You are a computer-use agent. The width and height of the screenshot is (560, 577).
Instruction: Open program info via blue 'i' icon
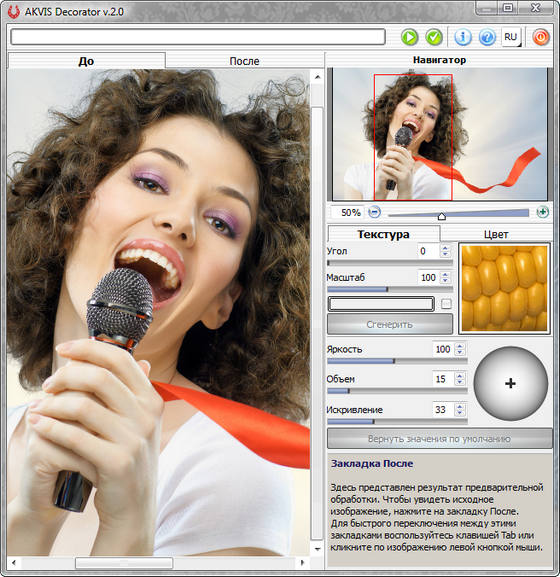click(x=462, y=37)
